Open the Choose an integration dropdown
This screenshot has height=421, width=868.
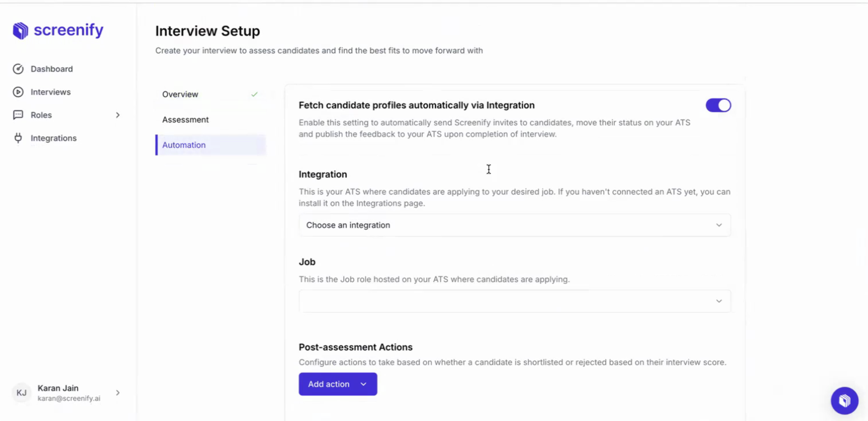[x=514, y=225]
